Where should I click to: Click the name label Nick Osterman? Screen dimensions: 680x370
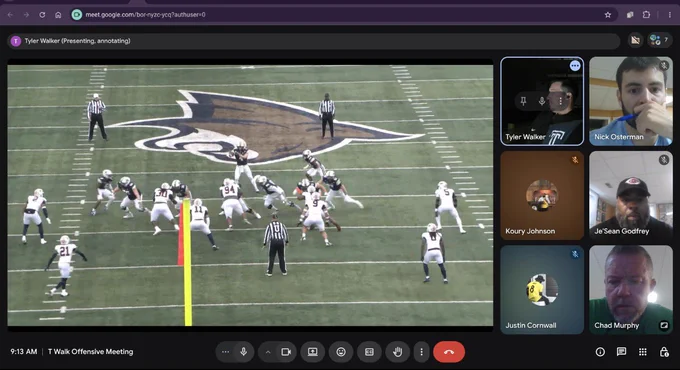tap(619, 137)
